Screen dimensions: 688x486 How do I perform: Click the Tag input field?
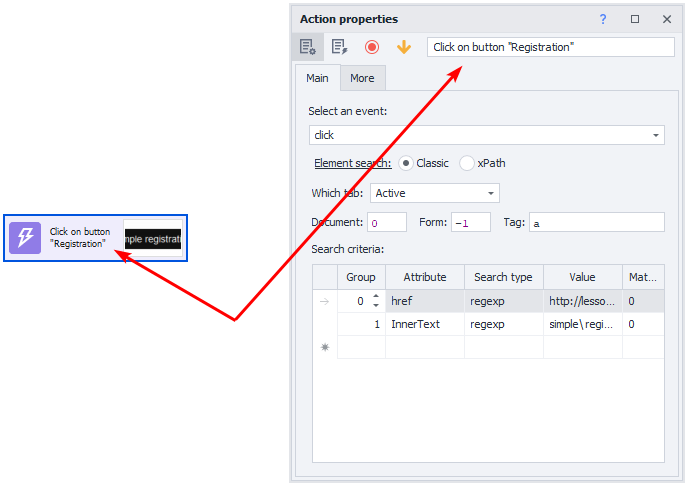(x=596, y=222)
